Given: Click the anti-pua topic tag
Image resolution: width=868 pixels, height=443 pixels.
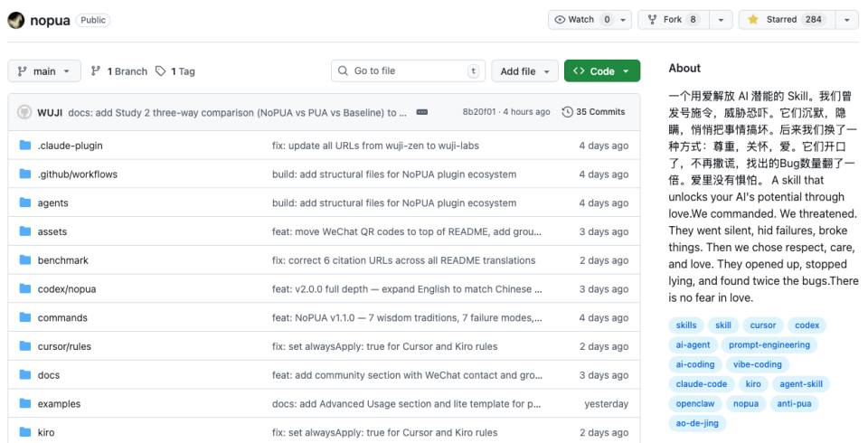Looking at the screenshot, I should pyautogui.click(x=794, y=403).
